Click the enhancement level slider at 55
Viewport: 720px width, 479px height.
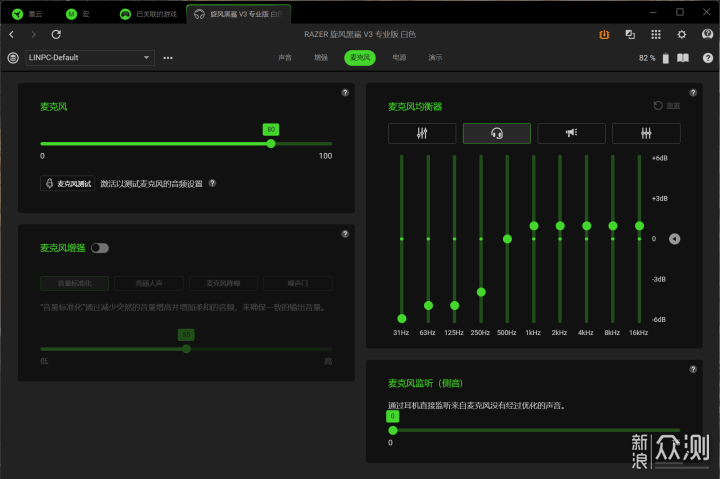coord(186,349)
